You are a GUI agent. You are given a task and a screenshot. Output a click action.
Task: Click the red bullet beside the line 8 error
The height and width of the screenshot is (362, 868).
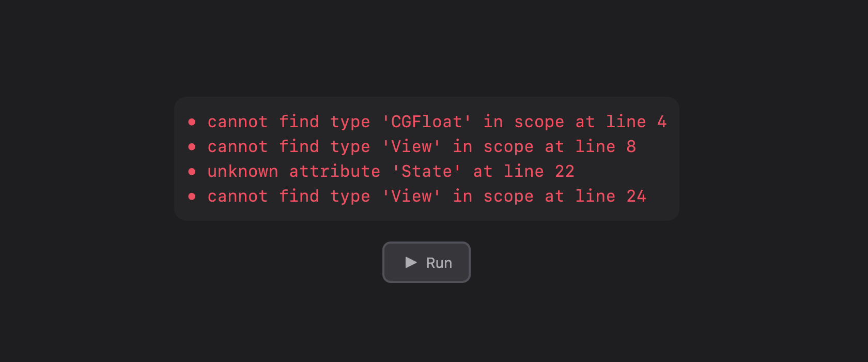[x=192, y=147]
